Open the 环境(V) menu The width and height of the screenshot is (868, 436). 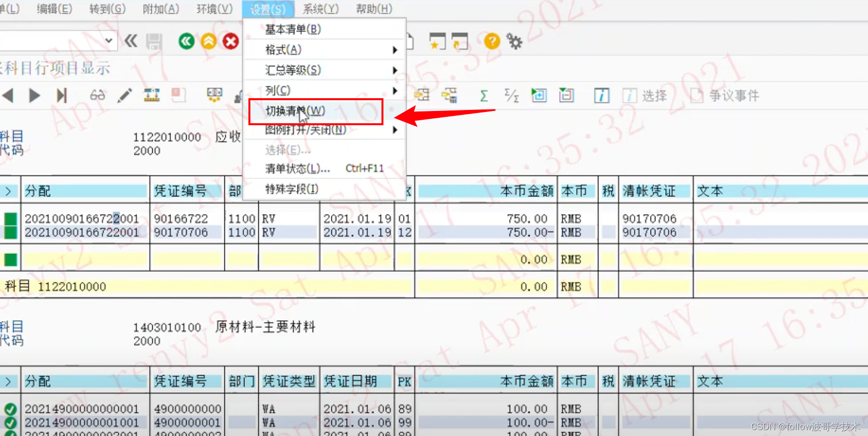point(215,9)
